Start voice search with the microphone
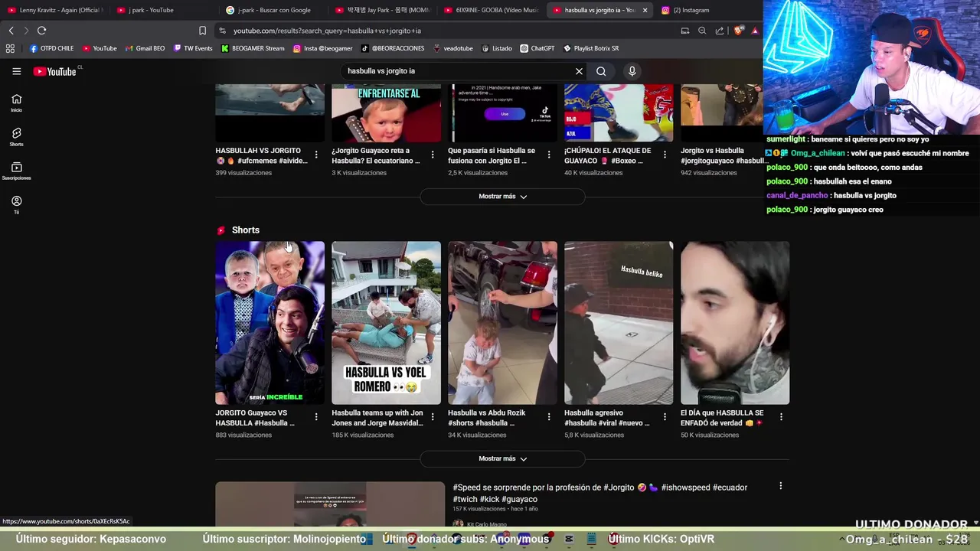This screenshot has height=551, width=980. [x=632, y=71]
